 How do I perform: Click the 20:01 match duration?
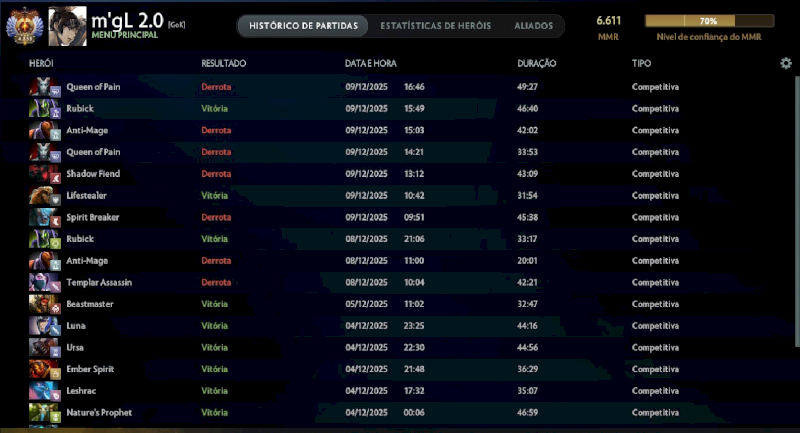coord(528,261)
